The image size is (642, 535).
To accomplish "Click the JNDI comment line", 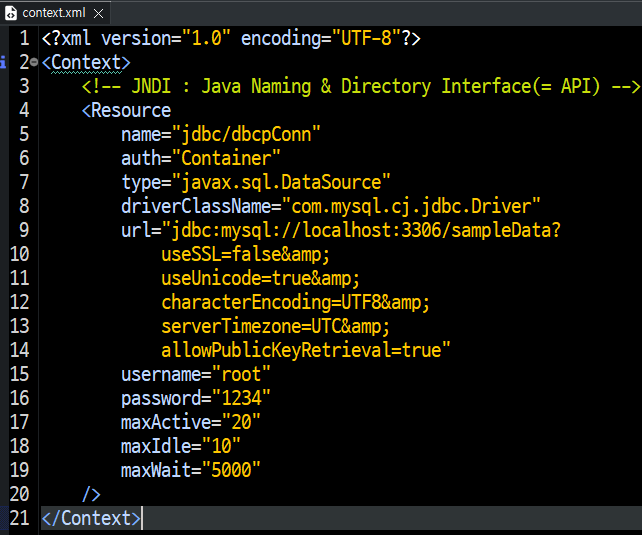I will click(360, 86).
